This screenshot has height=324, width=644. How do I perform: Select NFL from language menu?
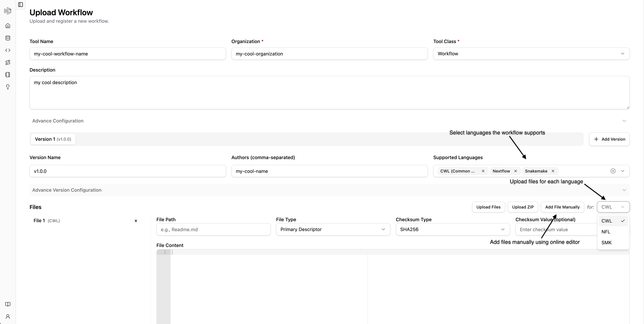606,232
